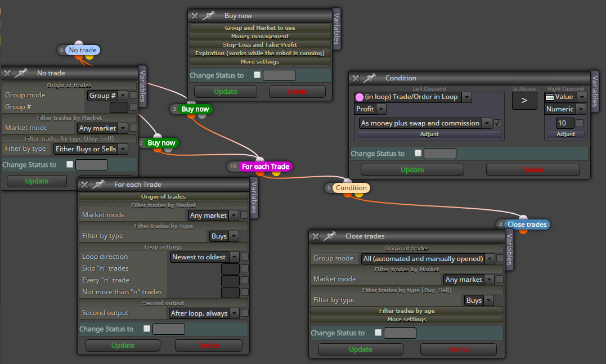Click Update button in Condition panel
The height and width of the screenshot is (364, 606).
[x=412, y=170]
